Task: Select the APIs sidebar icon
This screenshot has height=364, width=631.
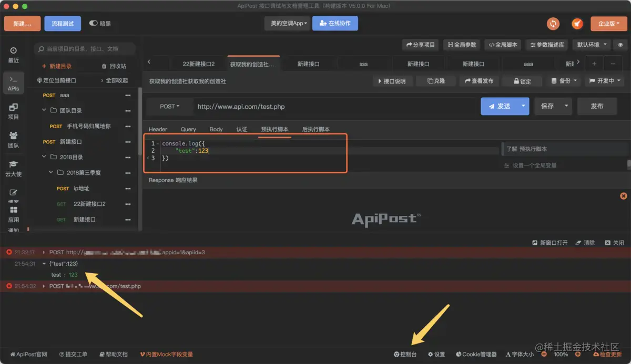Action: click(13, 83)
